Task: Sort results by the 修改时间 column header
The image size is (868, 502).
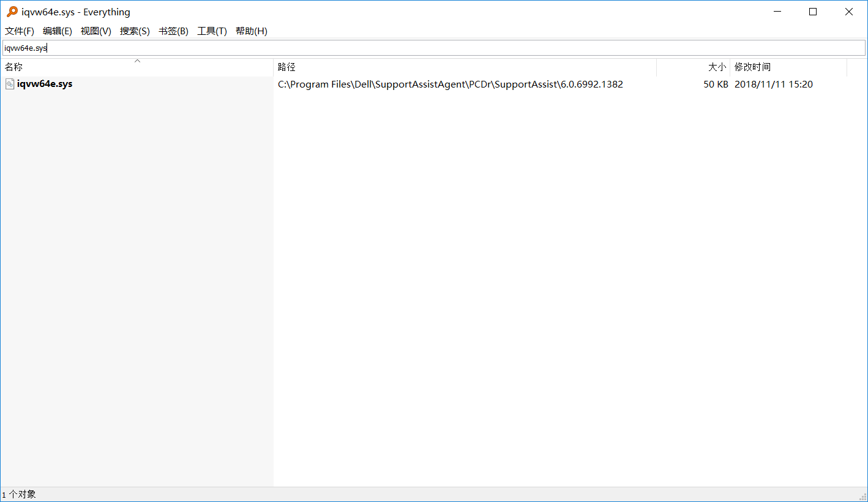Action: tap(788, 67)
